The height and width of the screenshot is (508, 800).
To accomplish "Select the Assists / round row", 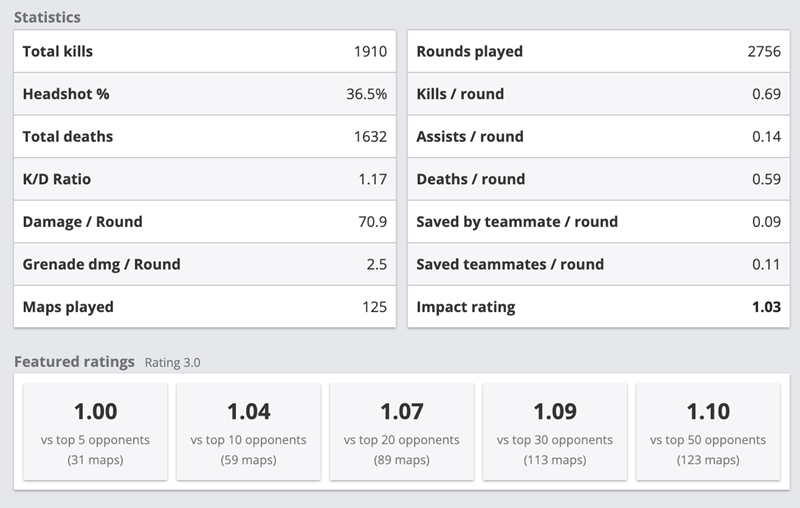I will point(598,136).
